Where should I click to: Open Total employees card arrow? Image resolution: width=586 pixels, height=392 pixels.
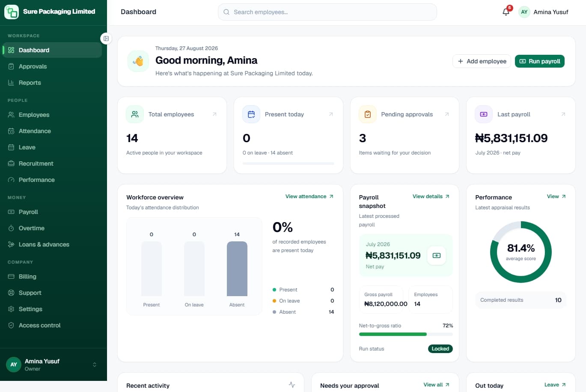pos(214,114)
